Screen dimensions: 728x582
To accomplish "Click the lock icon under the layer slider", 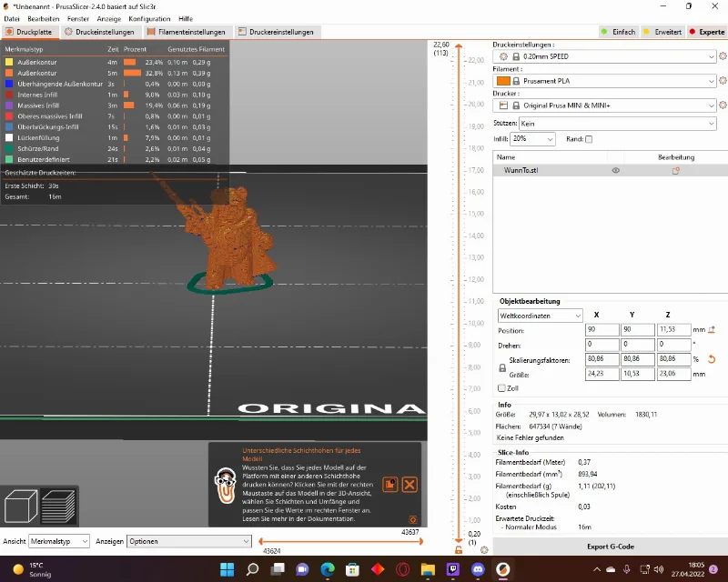I will coord(459,550).
